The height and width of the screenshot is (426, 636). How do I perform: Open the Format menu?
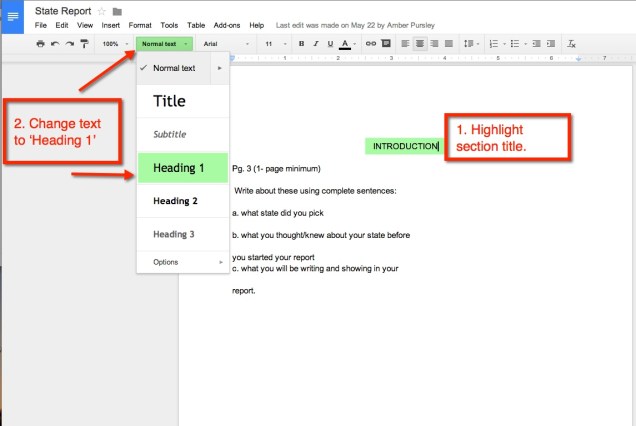(x=139, y=24)
